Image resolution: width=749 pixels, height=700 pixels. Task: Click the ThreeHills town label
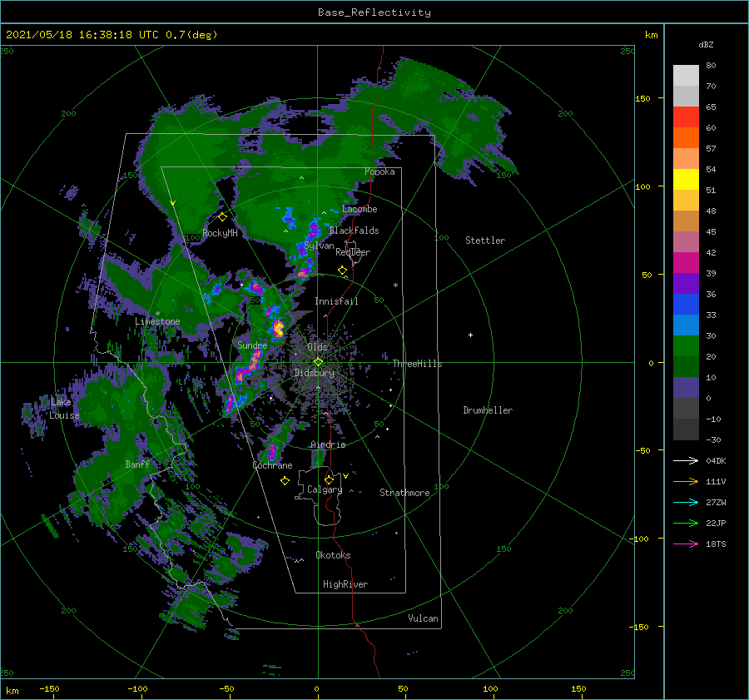coord(417,364)
